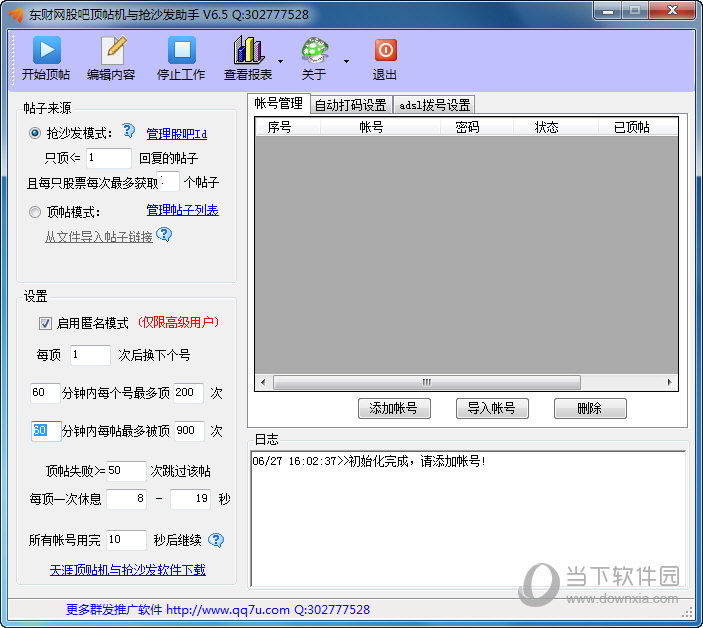Click the log entry 初始化完成，请添加帐号
Image resolution: width=703 pixels, height=628 pixels.
(x=369, y=461)
